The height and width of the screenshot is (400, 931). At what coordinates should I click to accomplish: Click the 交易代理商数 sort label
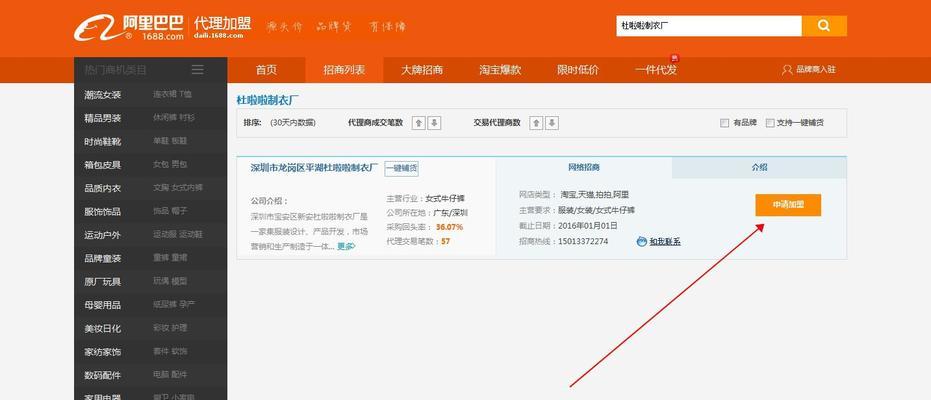pyautogui.click(x=497, y=123)
